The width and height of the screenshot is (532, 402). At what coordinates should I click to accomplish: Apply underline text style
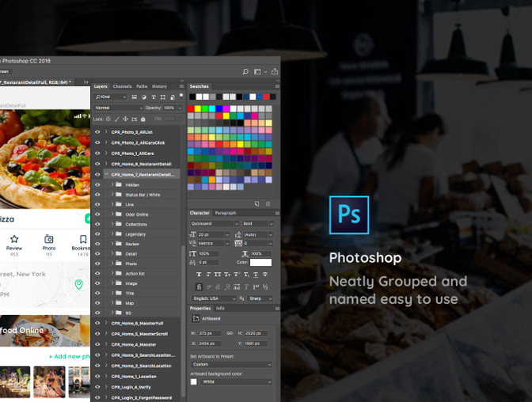click(256, 275)
